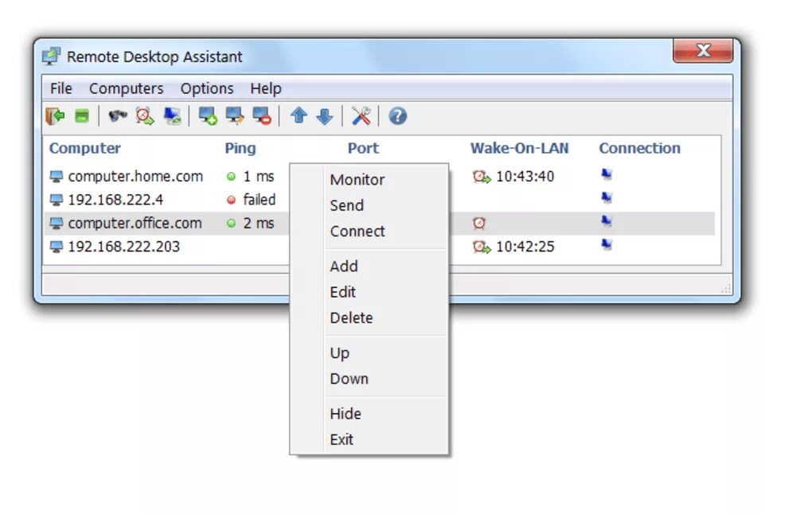Screen dimensions: 812x515
Task: Click the computer icon beside computer.office.com
Action: point(56,224)
